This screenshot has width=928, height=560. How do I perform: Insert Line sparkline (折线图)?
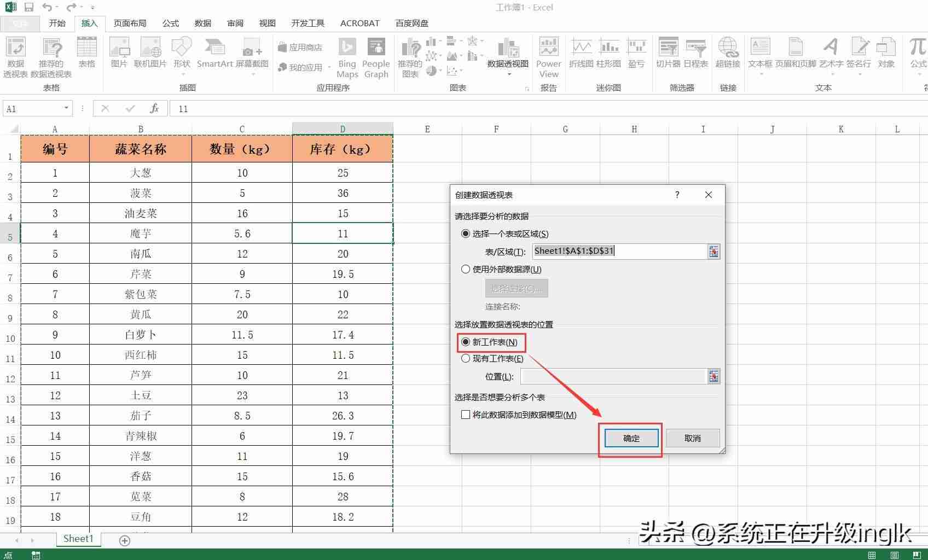581,52
